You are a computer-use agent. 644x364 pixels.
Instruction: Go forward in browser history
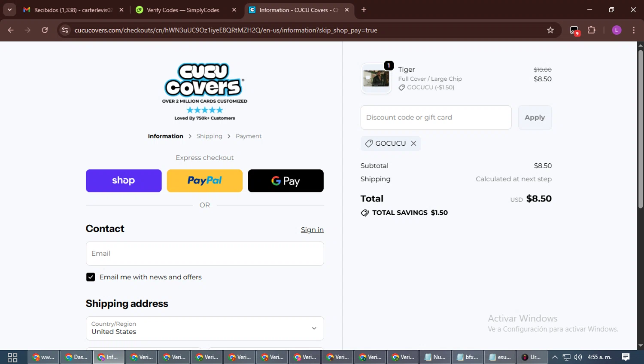[x=28, y=30]
